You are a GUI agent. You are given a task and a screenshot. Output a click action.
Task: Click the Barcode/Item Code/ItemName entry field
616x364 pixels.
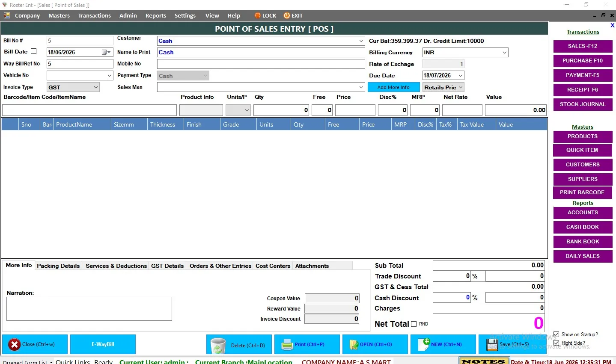[89, 110]
